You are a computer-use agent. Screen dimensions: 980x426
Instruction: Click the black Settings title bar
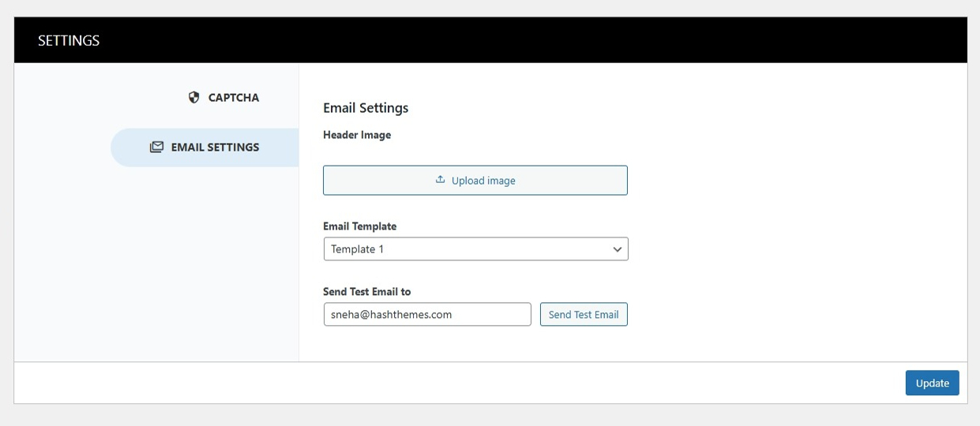pyautogui.click(x=490, y=40)
